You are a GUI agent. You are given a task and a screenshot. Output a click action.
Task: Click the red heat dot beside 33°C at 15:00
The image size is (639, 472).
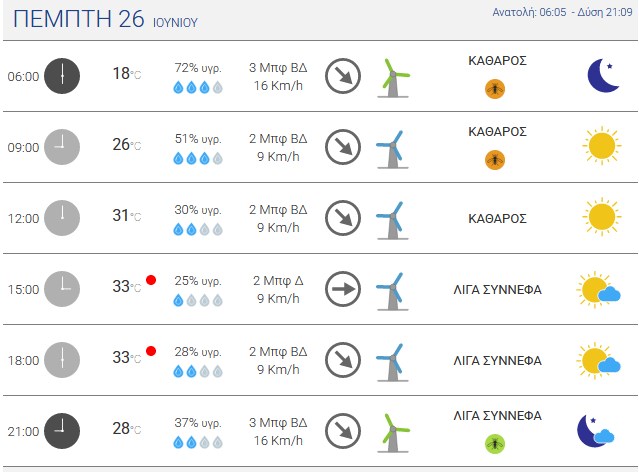pyautogui.click(x=151, y=280)
